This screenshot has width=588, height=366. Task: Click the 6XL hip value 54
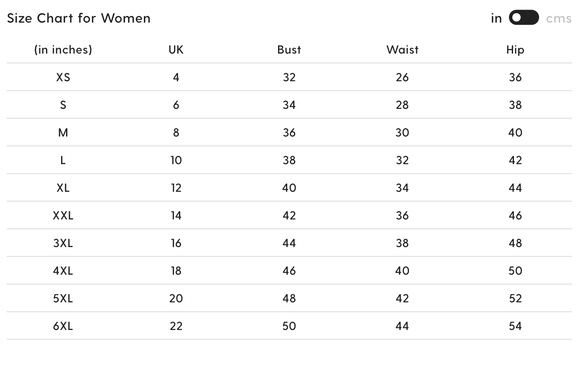click(x=515, y=326)
